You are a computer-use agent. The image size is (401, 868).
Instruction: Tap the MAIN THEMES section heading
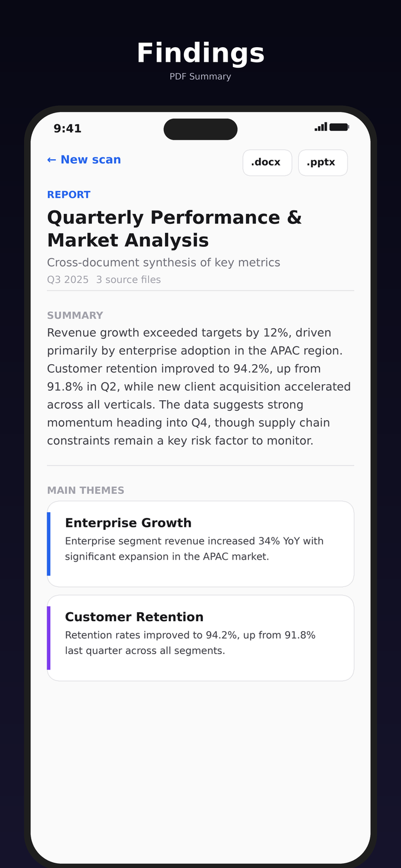(86, 491)
